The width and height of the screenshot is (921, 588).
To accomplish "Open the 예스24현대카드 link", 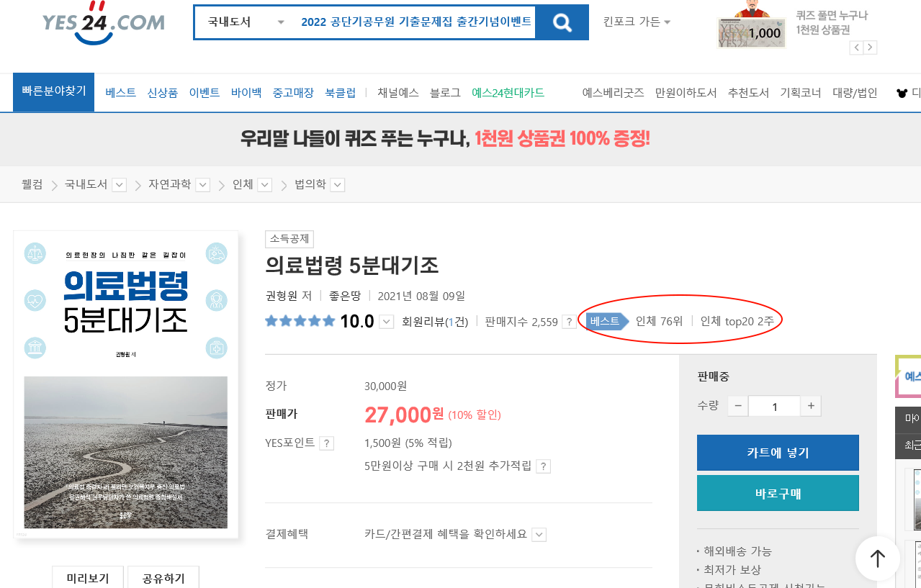I will pos(508,93).
